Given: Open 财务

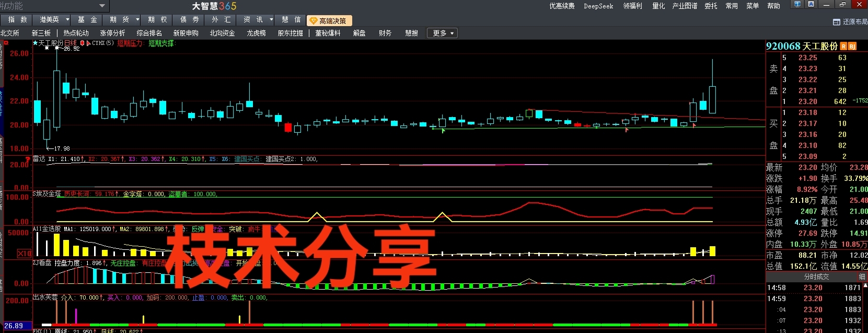Looking at the screenshot, I should point(385,33).
